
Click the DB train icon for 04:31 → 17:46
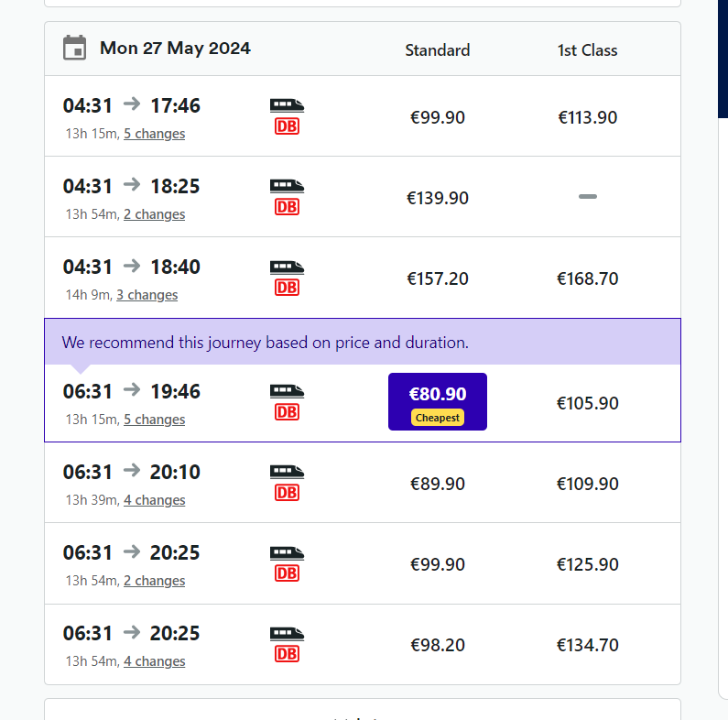tap(287, 116)
